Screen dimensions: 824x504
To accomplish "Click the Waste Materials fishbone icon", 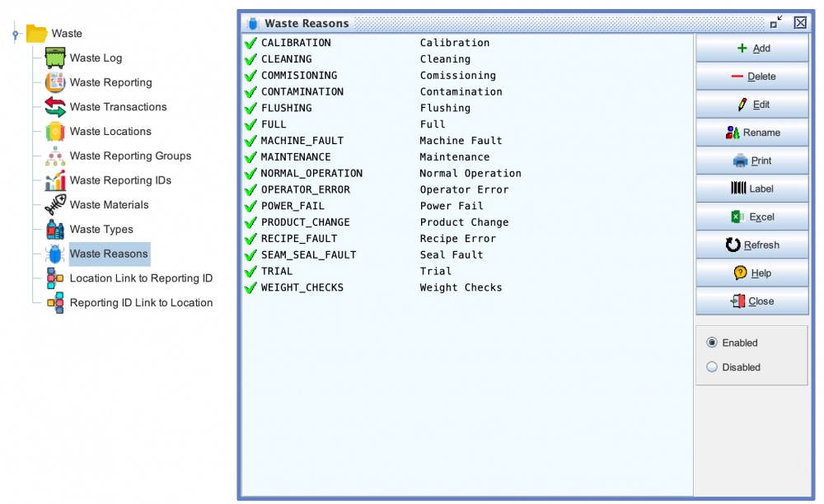I will point(55,205).
